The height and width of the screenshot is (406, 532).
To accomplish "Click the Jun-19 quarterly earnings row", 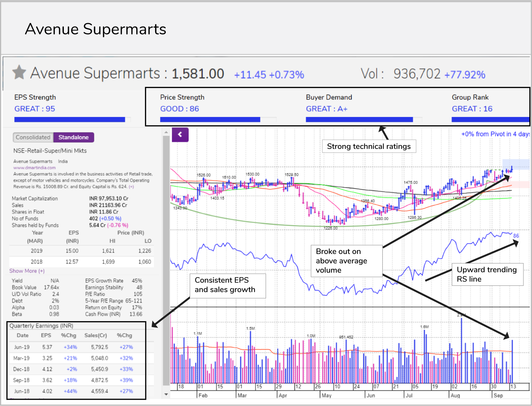I will pos(81,347).
